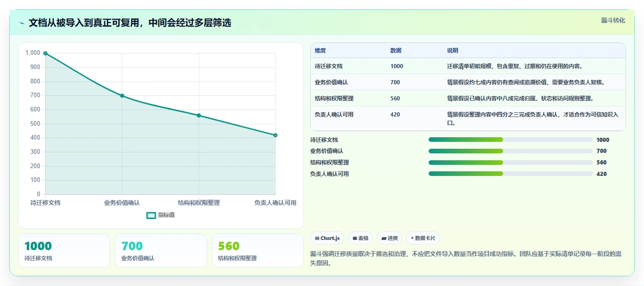Click the x-axis label 待迁移文档
The width and height of the screenshot is (644, 286).
(x=45, y=203)
